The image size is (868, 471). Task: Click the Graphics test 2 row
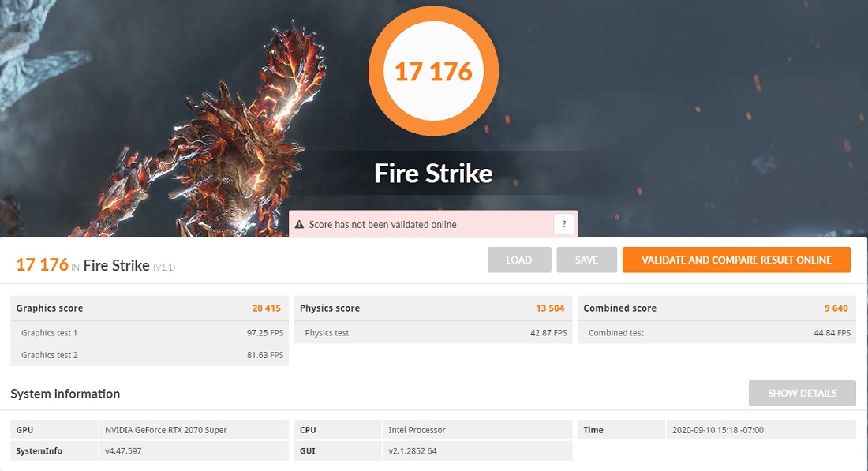[149, 355]
